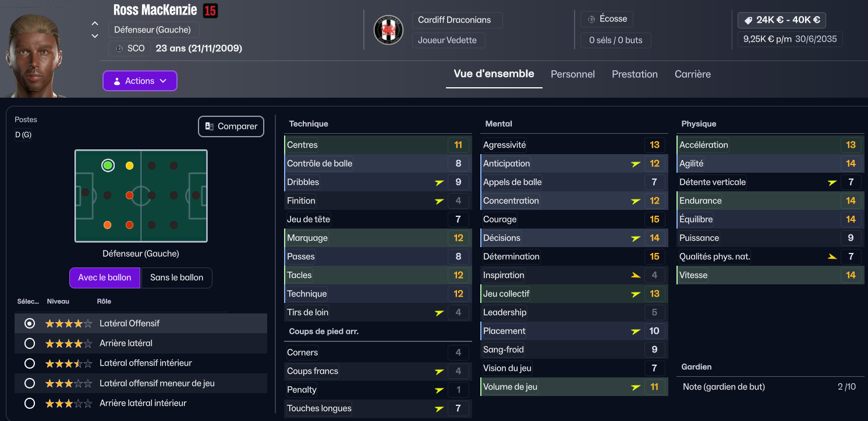Select the Arrière latéral intérieur radio button
The image size is (868, 421).
point(30,403)
